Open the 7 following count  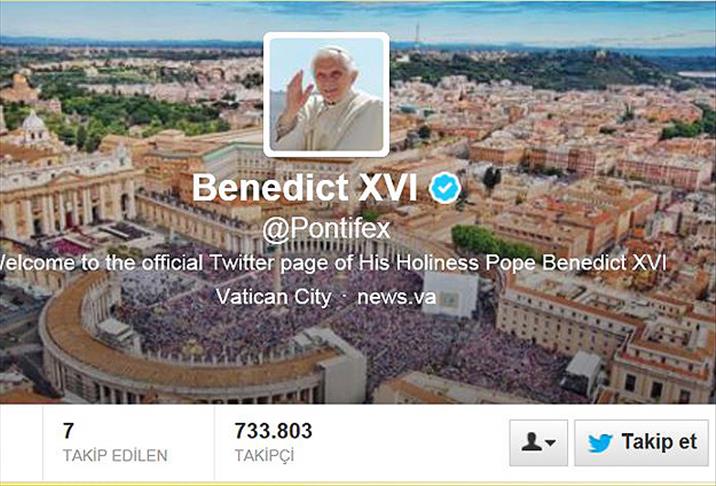pyautogui.click(x=68, y=431)
